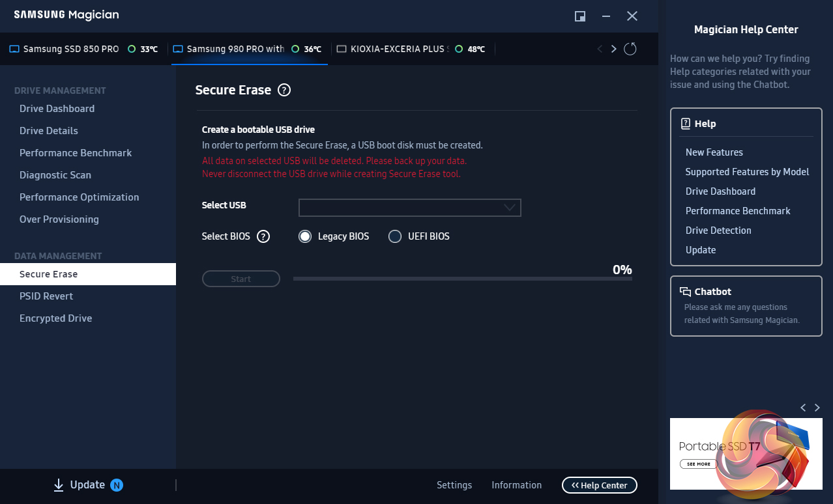Click the Portable SSD T7 ad banner
This screenshot has width=833, height=504.
746,454
